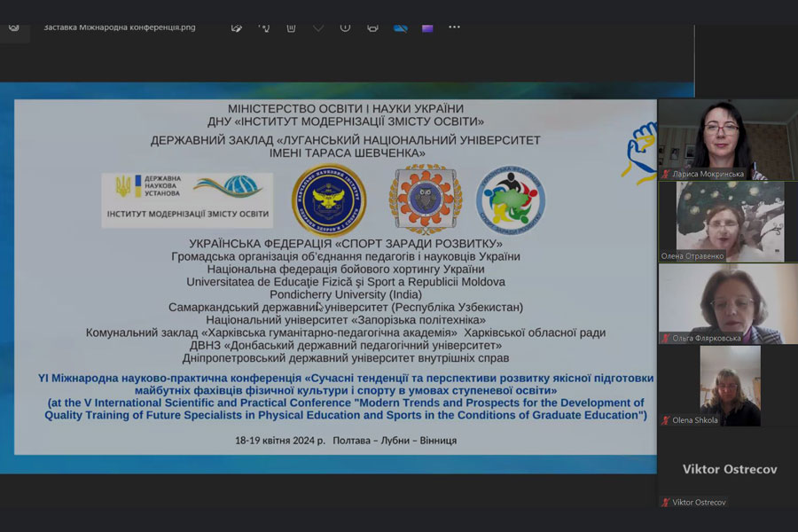Click the blue OneDrive cloud icon
This screenshot has height=532, width=798.
tap(401, 28)
